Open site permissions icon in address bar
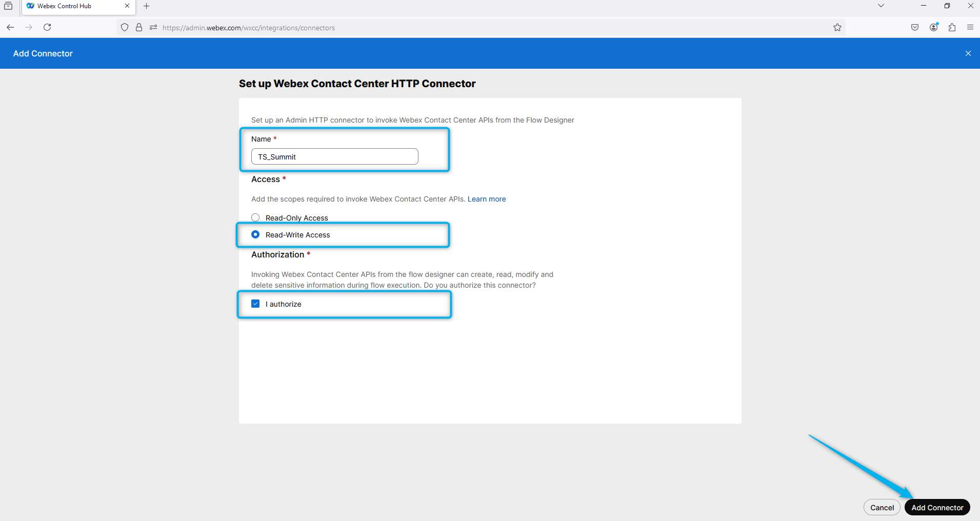This screenshot has height=521, width=980. [x=153, y=27]
